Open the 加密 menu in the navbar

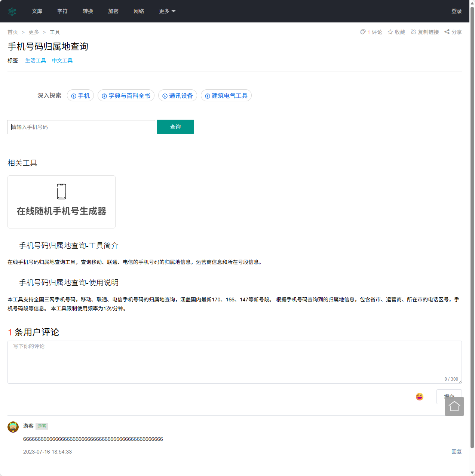[x=113, y=11]
